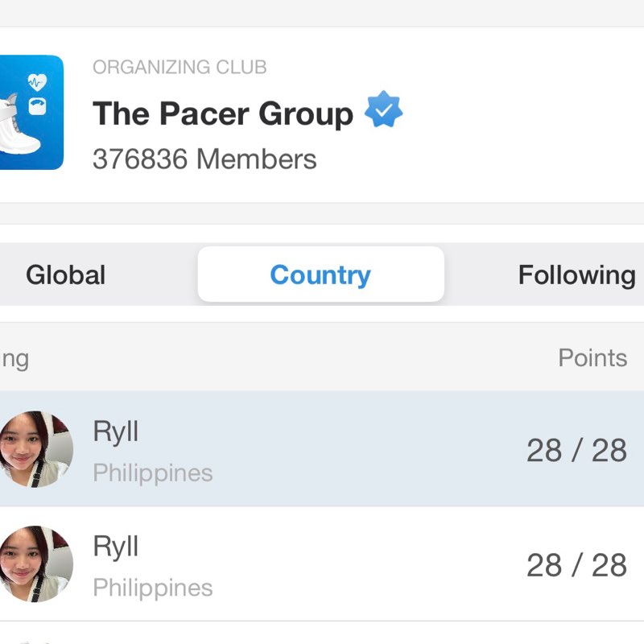Tap the Ryll name in highlighted row
The image size is (644, 644).
pos(116,432)
